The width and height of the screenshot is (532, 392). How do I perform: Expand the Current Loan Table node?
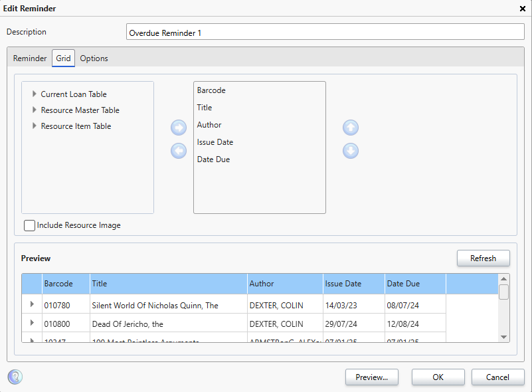pyautogui.click(x=34, y=94)
